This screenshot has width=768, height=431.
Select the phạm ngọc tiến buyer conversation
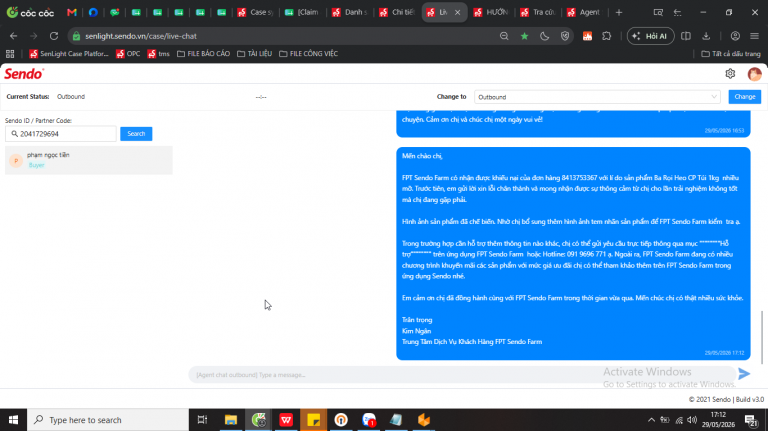(x=89, y=160)
